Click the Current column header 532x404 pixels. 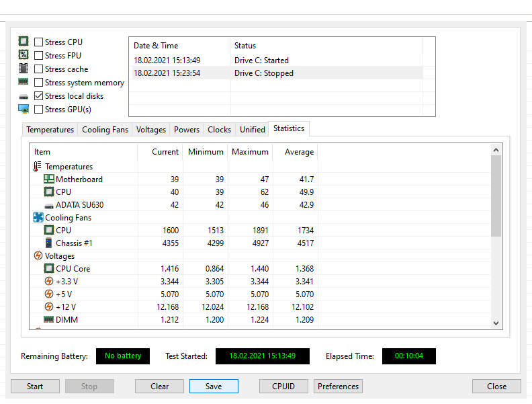(160, 152)
